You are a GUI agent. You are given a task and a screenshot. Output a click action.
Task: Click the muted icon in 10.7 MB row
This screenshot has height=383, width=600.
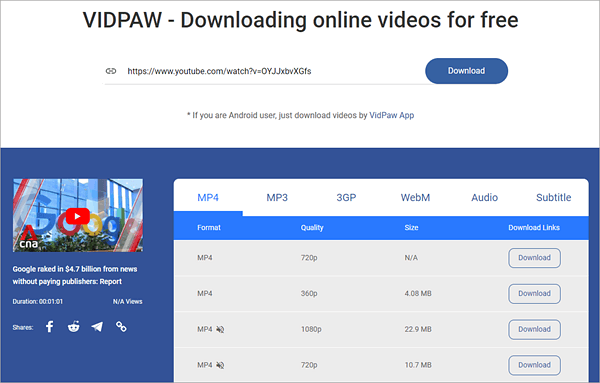[x=220, y=365]
